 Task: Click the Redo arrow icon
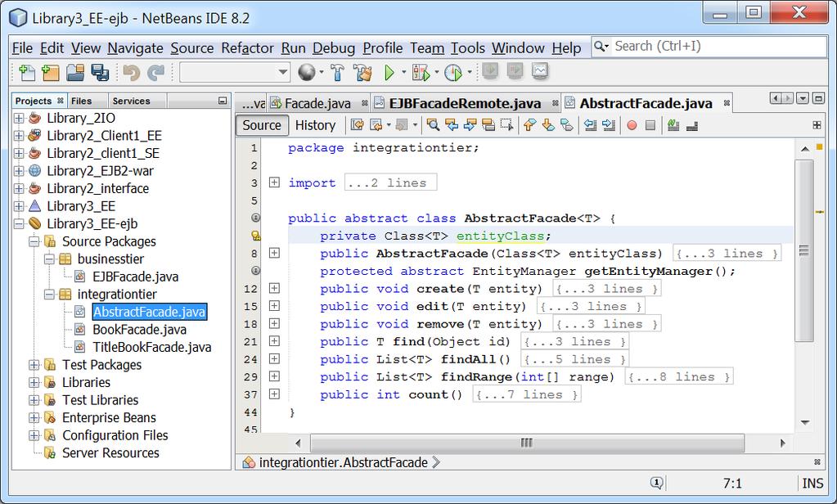click(x=156, y=72)
